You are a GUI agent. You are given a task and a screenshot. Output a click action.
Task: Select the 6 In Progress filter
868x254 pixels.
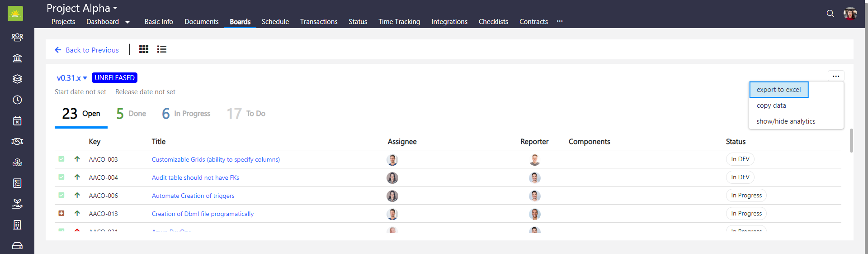186,114
